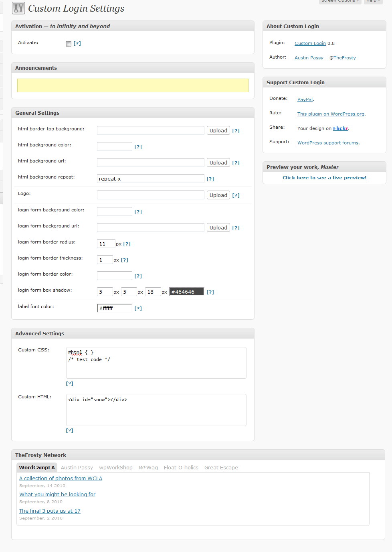This screenshot has height=552, width=392.
Task: Expand the Help dropdown tab
Action: 373,1
